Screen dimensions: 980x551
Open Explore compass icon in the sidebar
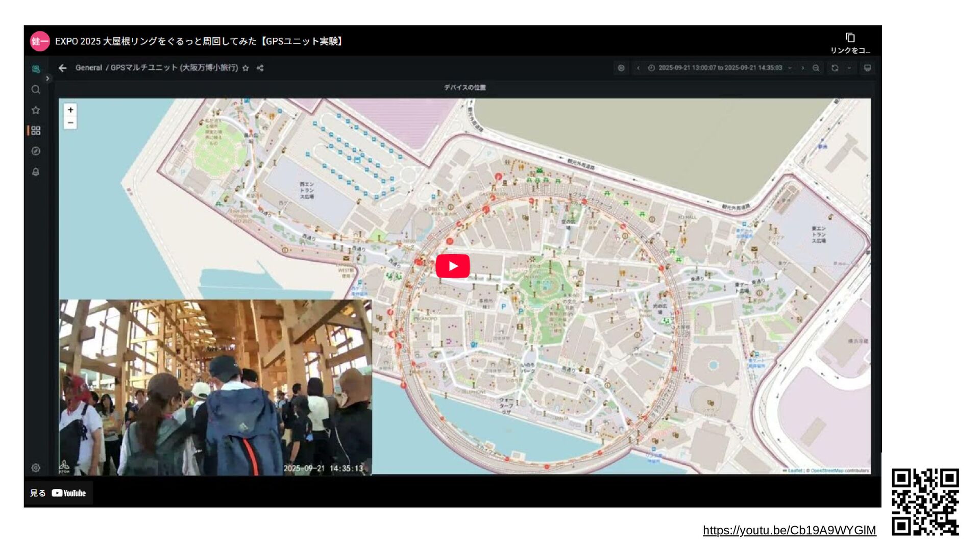pyautogui.click(x=36, y=151)
